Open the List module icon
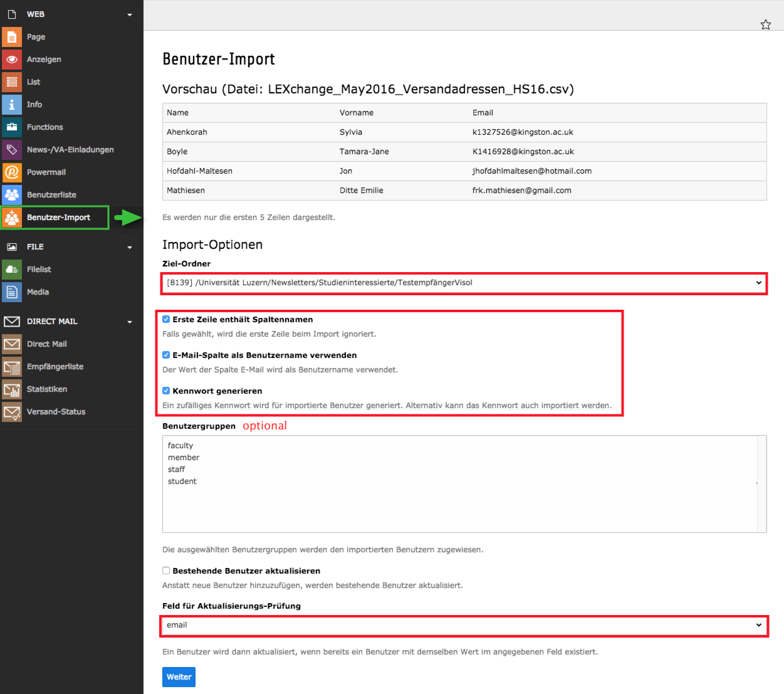The height and width of the screenshot is (694, 784). [12, 82]
